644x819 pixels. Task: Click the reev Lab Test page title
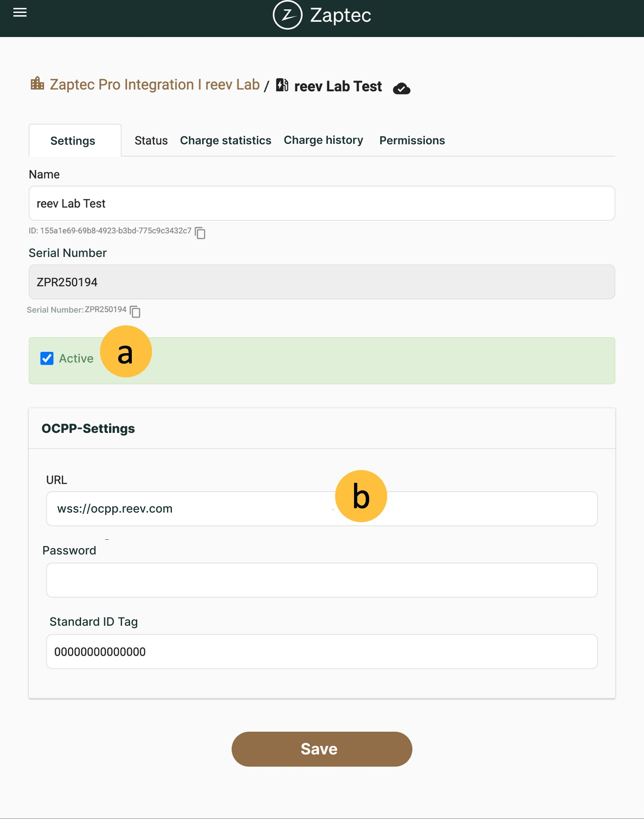tap(338, 86)
